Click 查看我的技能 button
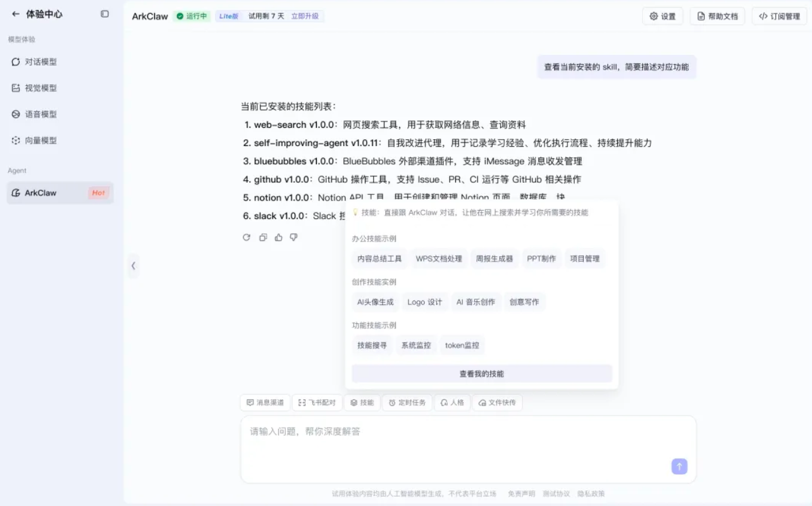Image resolution: width=812 pixels, height=506 pixels. tap(481, 373)
